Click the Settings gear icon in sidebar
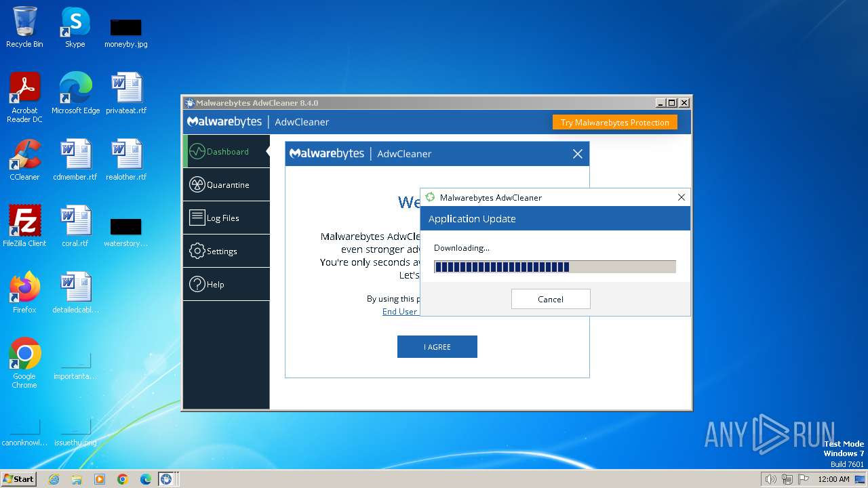 197,251
